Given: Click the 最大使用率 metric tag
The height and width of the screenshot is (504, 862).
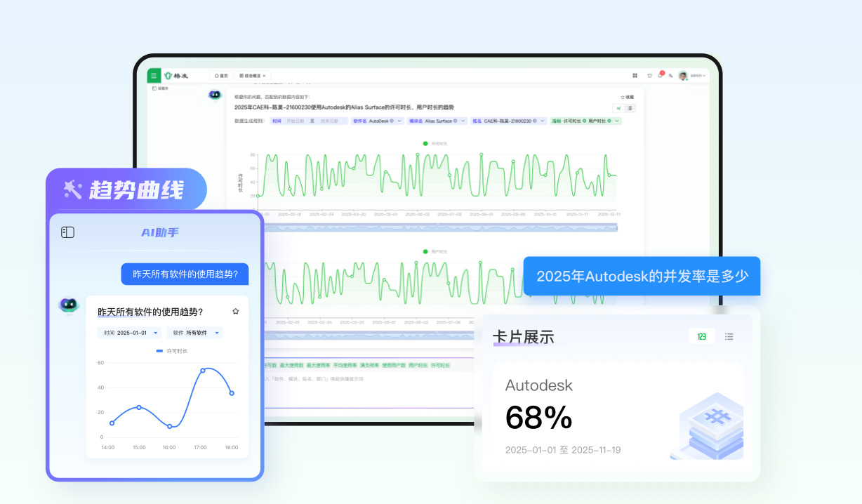Looking at the screenshot, I should 317,365.
